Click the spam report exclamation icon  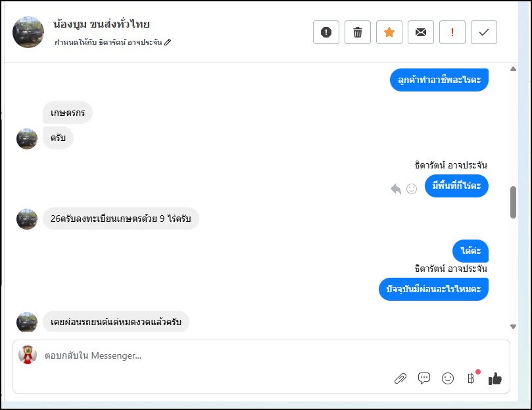pyautogui.click(x=326, y=32)
